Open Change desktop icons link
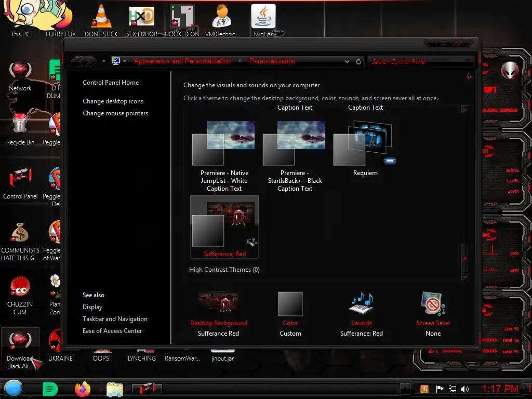 113,101
